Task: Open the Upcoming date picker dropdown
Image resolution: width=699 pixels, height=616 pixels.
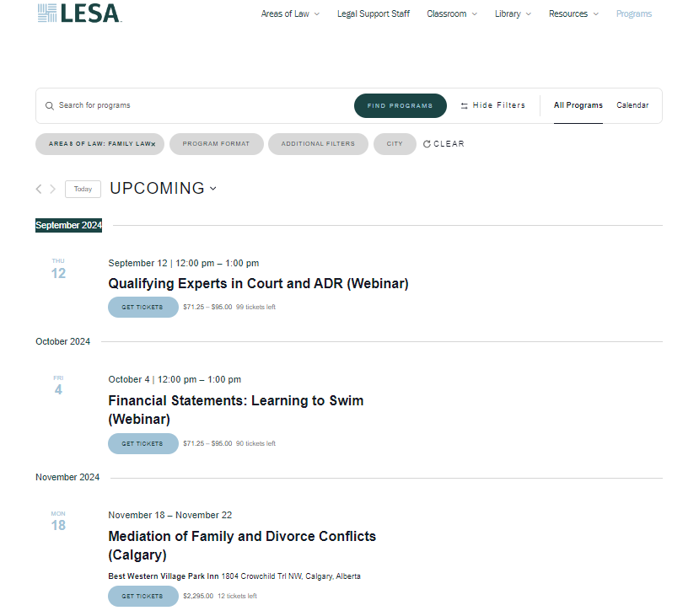Action: click(164, 189)
